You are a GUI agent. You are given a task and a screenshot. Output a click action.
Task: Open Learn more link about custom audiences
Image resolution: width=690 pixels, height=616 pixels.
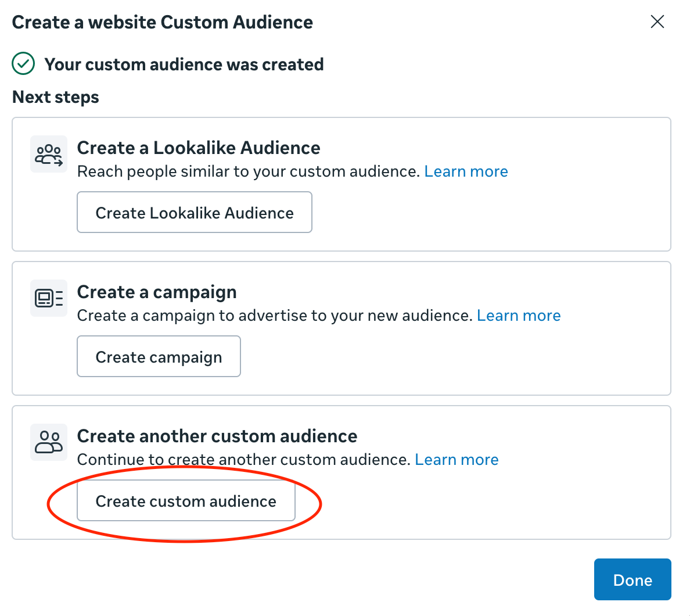[x=457, y=460]
